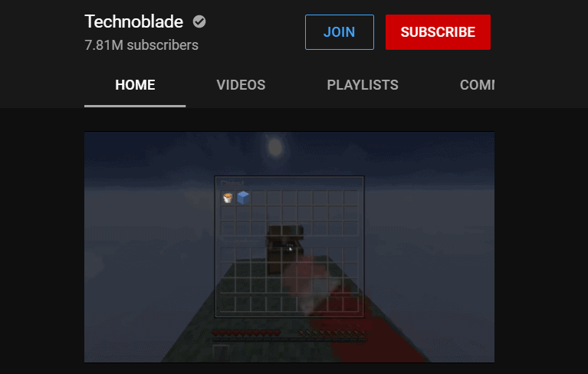Viewport: 588px width, 374px height.
Task: Click the hunger bar beside the hearts
Action: click(332, 333)
